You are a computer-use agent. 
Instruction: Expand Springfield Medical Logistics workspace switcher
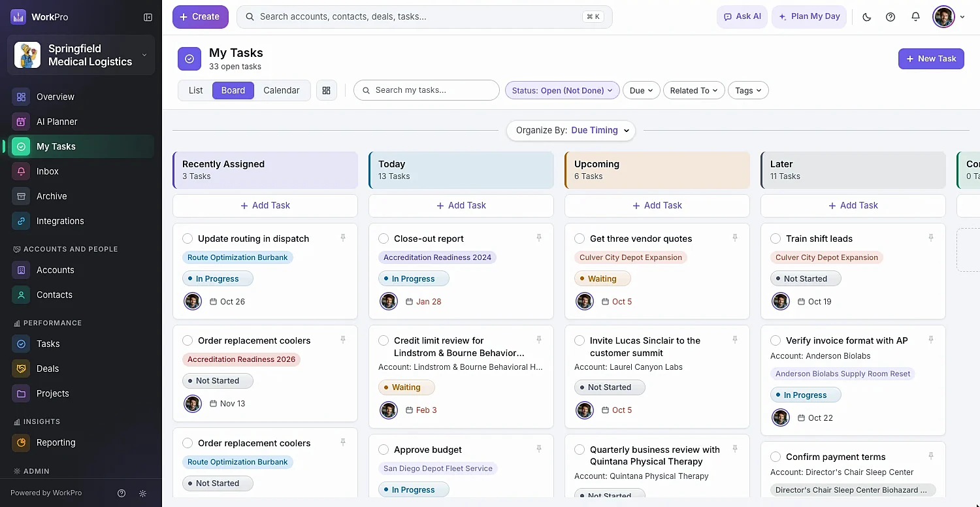pos(81,55)
